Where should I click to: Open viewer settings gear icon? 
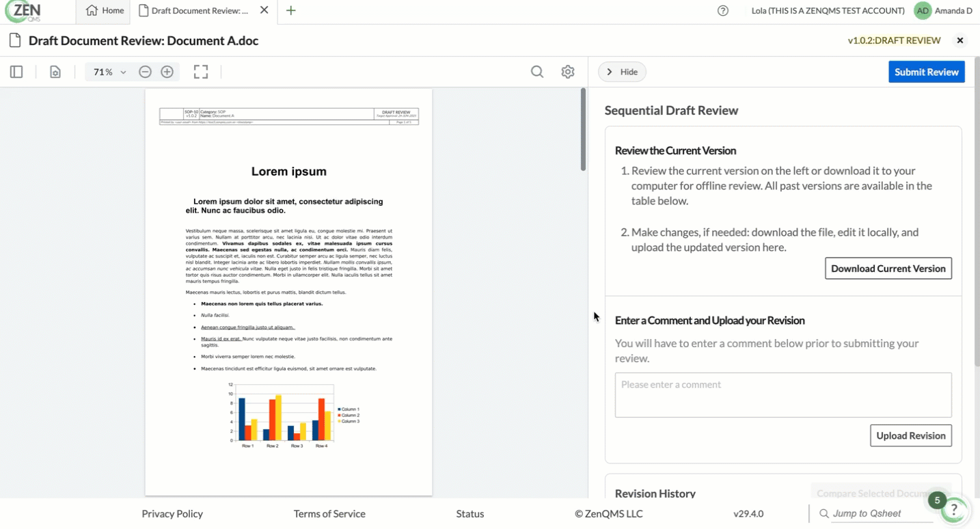(568, 72)
